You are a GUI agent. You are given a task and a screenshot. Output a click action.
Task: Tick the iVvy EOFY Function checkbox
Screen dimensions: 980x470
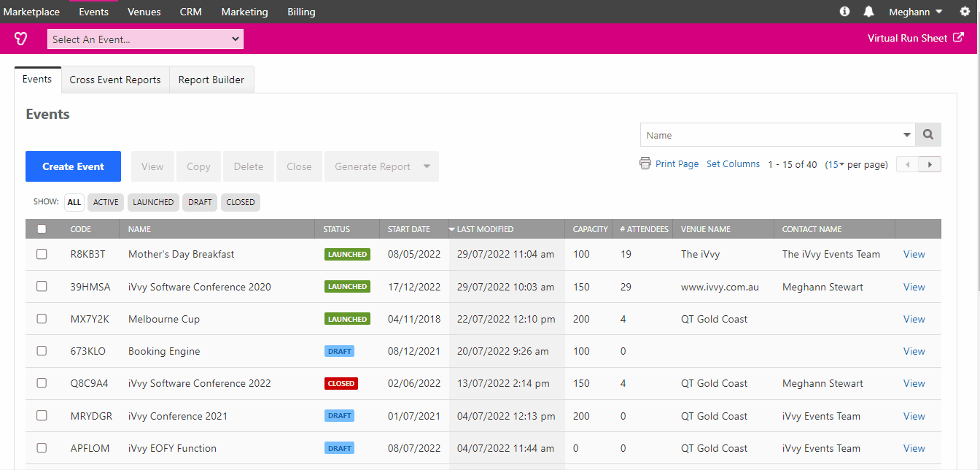pyautogui.click(x=42, y=448)
